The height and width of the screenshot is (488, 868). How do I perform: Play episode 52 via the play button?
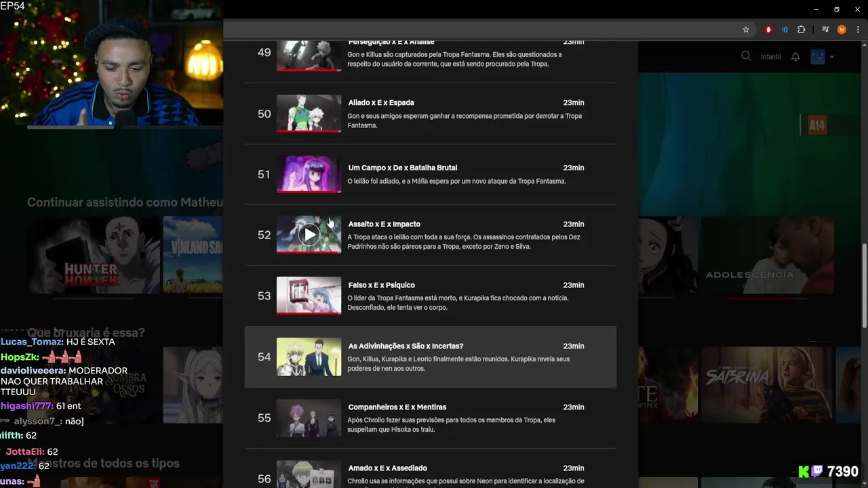pos(309,235)
